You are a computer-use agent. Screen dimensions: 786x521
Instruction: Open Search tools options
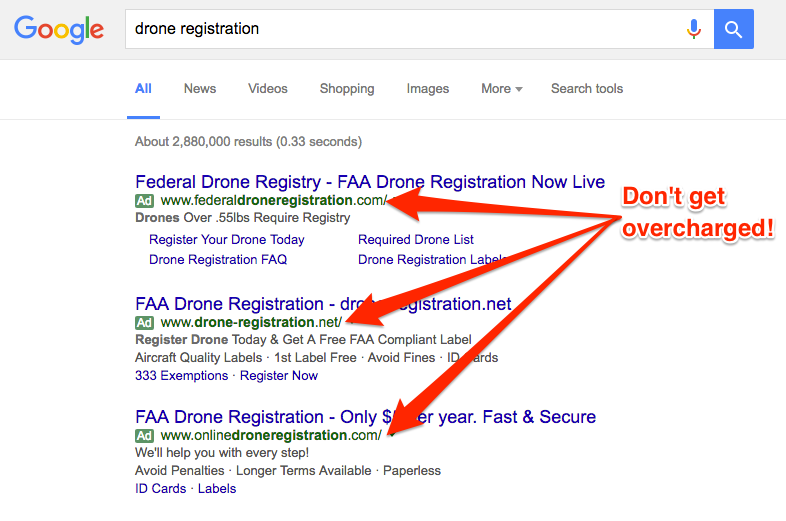point(587,89)
